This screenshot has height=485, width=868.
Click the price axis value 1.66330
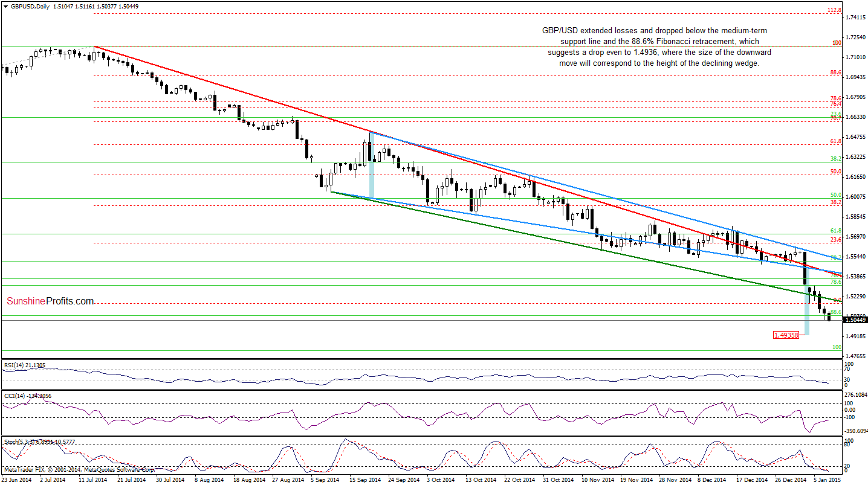pos(855,117)
